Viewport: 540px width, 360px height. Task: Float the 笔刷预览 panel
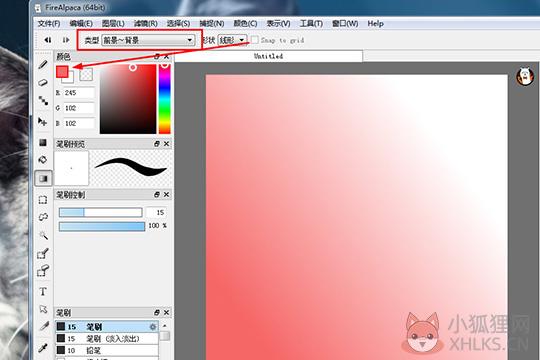click(x=157, y=144)
